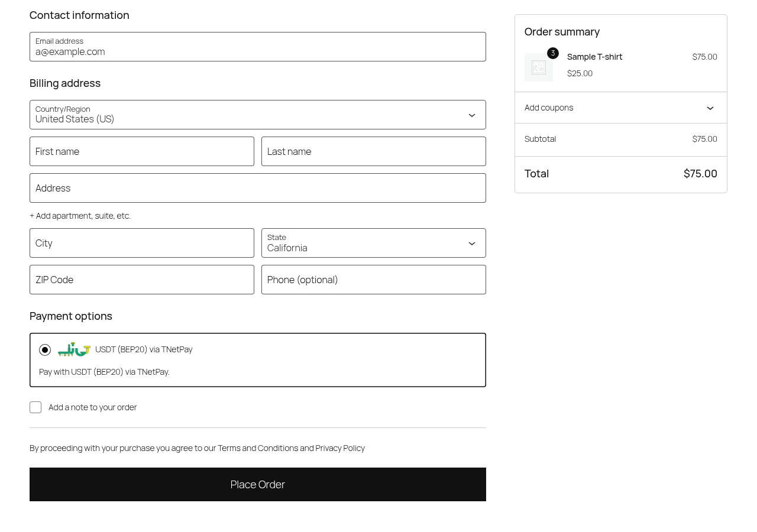The width and height of the screenshot is (757, 532).
Task: Focus the Last name field
Action: point(374,151)
